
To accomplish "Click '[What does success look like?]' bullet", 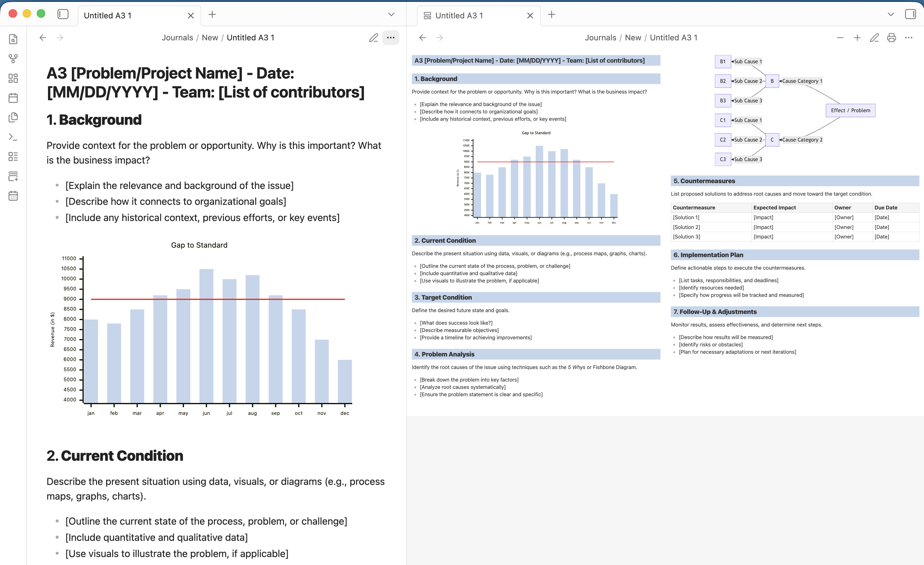I will (456, 323).
